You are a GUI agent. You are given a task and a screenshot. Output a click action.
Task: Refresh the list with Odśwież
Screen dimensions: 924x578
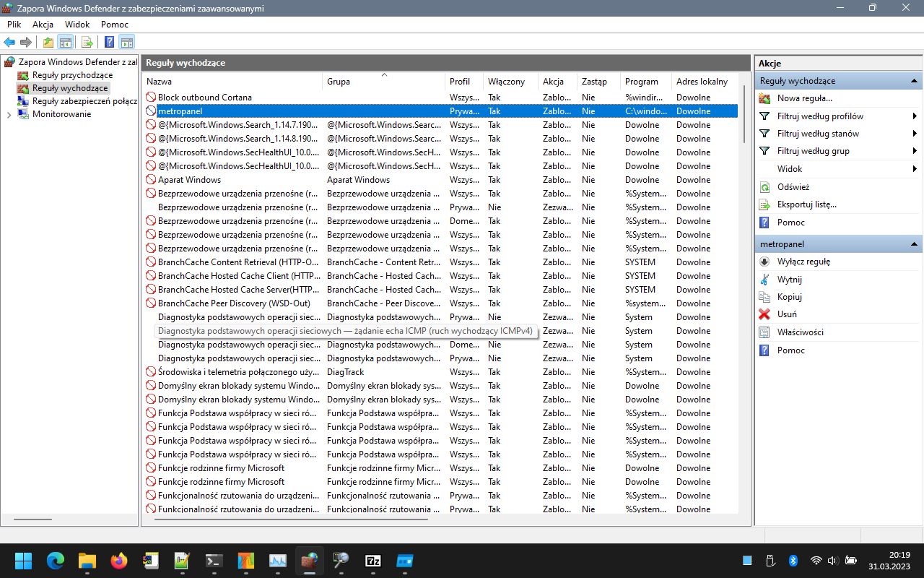pyautogui.click(x=793, y=187)
